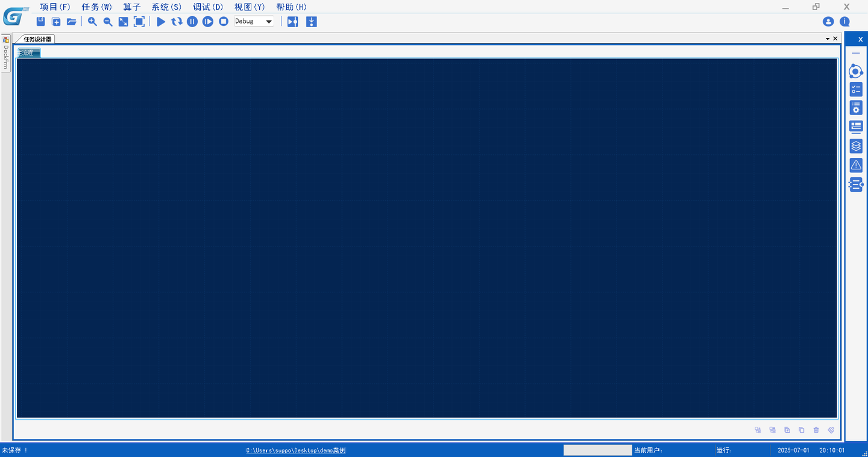Screen dimensions: 868x457
Task: Click the trash delete icon below canvas
Action: [x=816, y=430]
